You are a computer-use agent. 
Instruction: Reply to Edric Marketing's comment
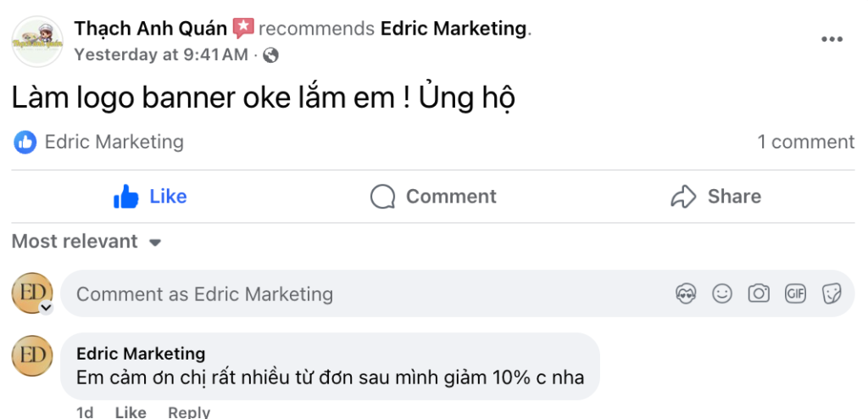[188, 411]
